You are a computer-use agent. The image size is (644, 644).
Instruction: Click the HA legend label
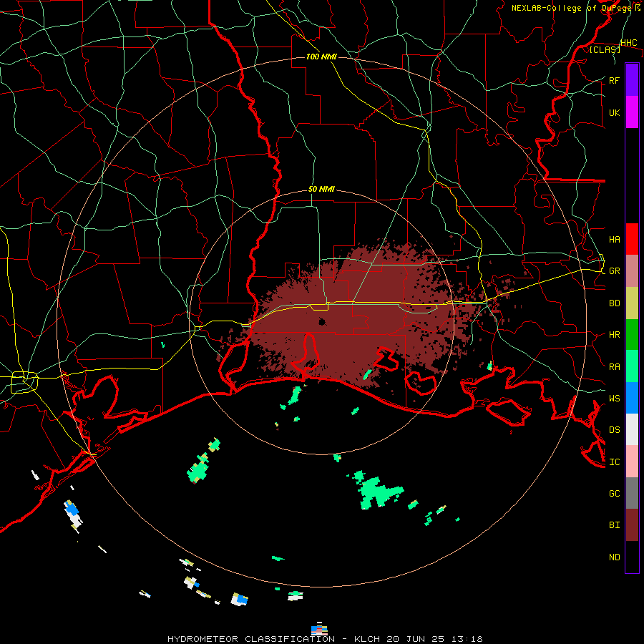(x=614, y=240)
